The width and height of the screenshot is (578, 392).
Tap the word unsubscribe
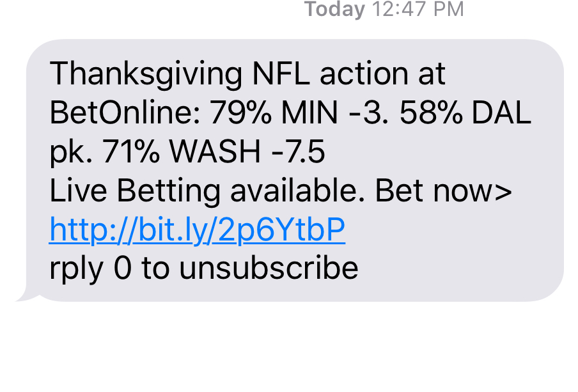coord(269,268)
